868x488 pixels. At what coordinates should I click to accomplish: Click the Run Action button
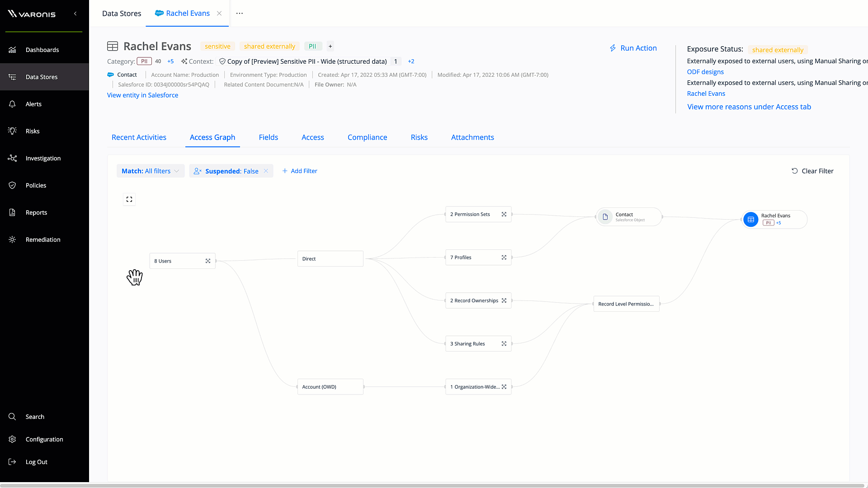click(x=633, y=48)
